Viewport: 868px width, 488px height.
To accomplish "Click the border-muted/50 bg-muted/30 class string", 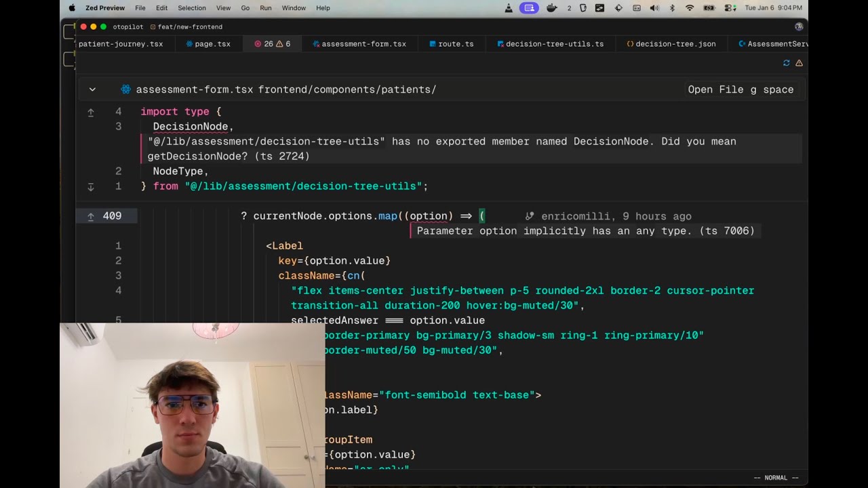I will 411,350.
